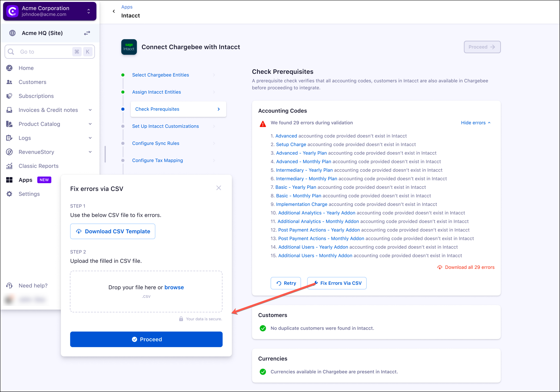Click the blue Proceed button in dialog
The image size is (560, 392).
(146, 339)
